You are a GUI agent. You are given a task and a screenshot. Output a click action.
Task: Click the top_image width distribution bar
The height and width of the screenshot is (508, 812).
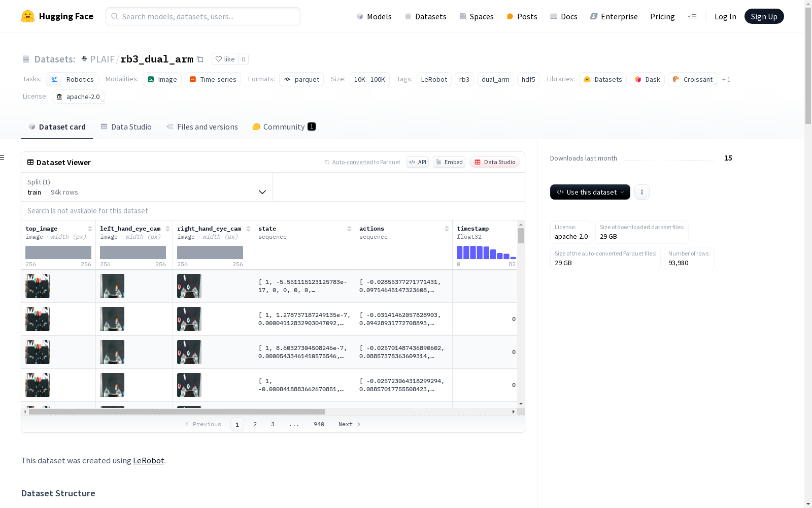point(58,252)
